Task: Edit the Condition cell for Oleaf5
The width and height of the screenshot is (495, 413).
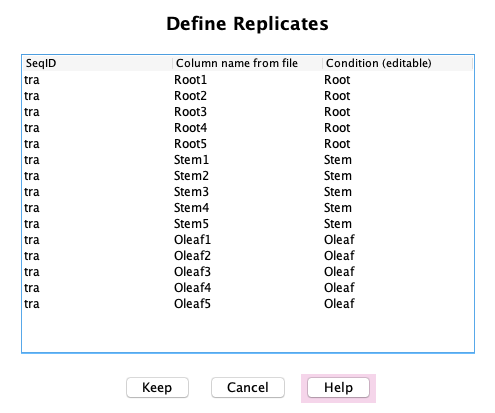Action: (x=398, y=304)
